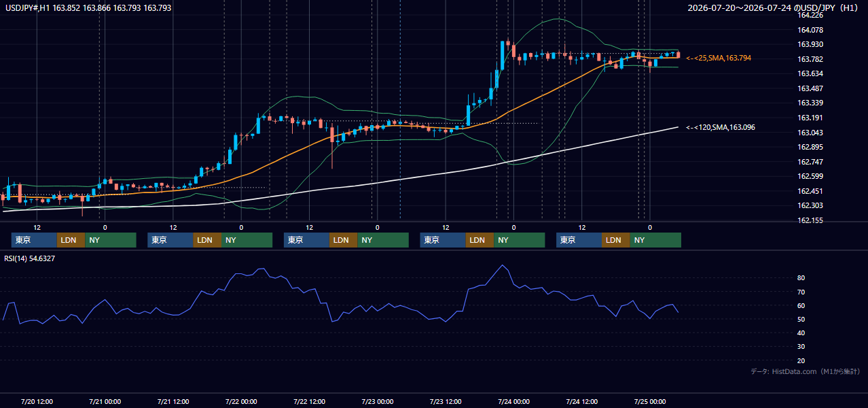Image resolution: width=868 pixels, height=408 pixels.
Task: Click price axis value 162.747
Action: point(810,162)
